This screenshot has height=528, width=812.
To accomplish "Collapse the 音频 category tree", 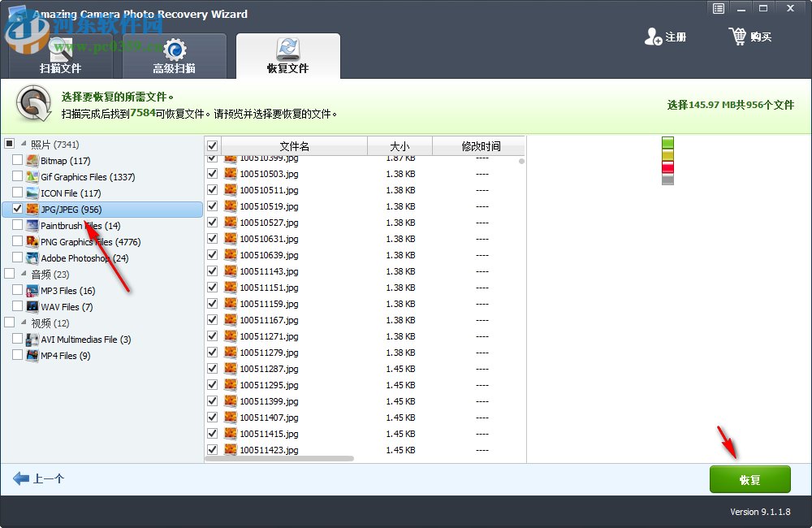I will [x=23, y=274].
